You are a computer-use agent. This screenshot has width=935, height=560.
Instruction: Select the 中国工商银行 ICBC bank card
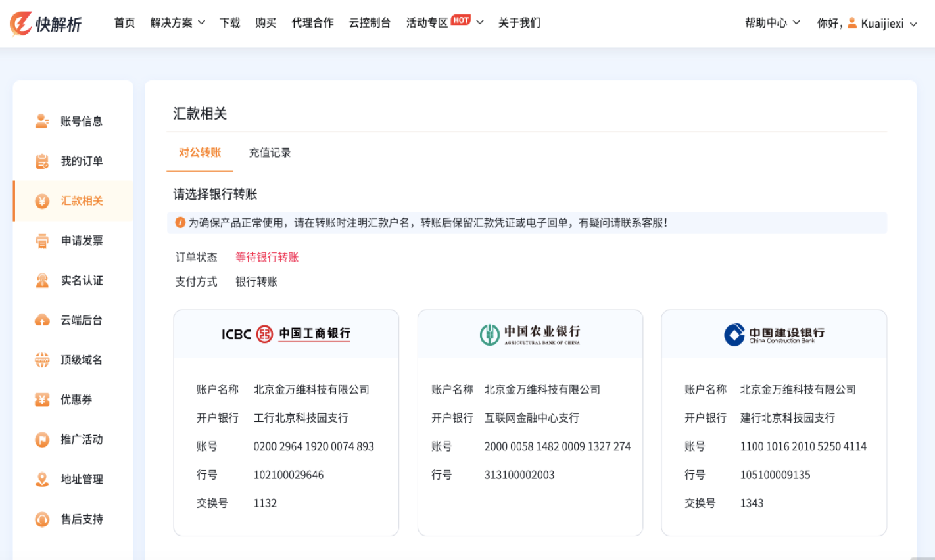coord(286,334)
